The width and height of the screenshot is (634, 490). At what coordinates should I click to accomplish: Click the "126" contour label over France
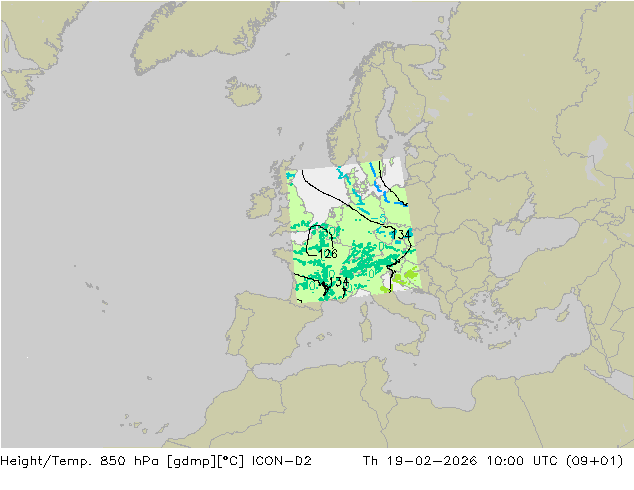(328, 254)
